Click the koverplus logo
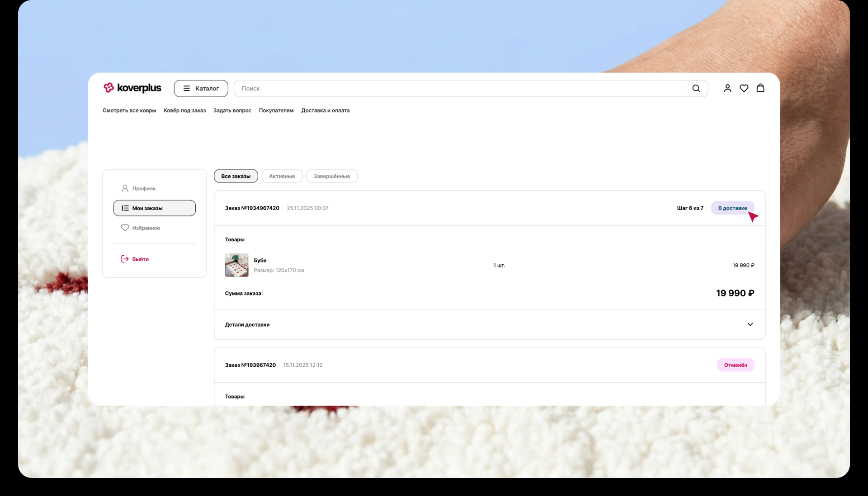 coord(132,88)
